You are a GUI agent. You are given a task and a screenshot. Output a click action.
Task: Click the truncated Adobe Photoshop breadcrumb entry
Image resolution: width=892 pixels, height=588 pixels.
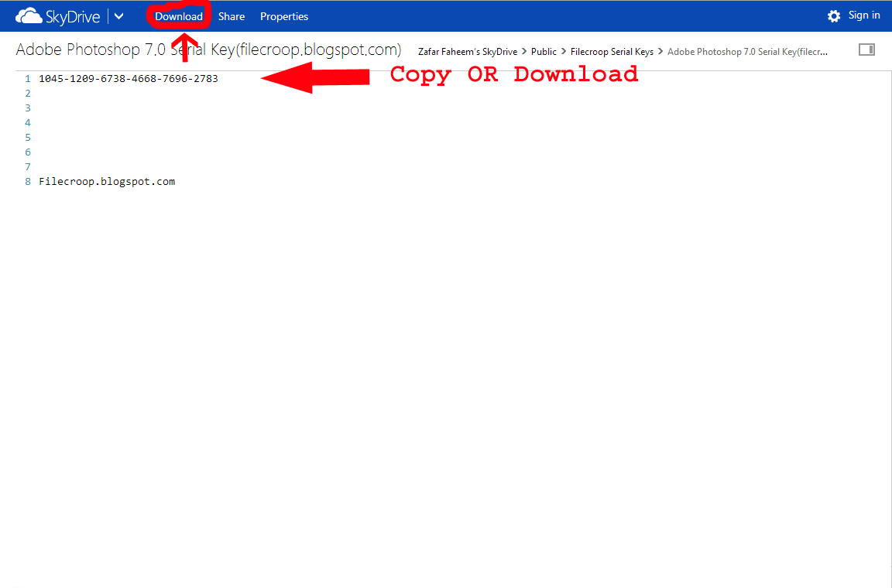(746, 51)
